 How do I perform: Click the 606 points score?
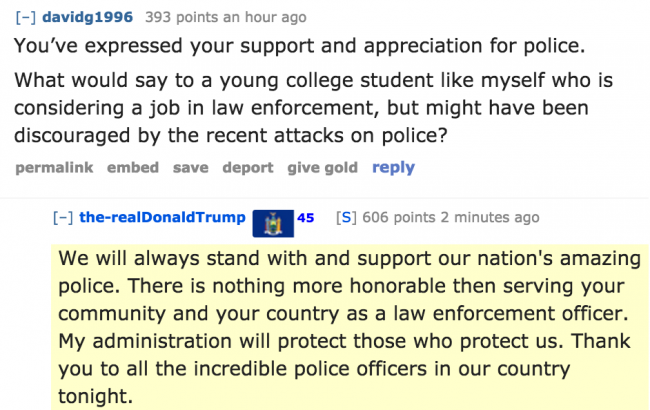397,217
